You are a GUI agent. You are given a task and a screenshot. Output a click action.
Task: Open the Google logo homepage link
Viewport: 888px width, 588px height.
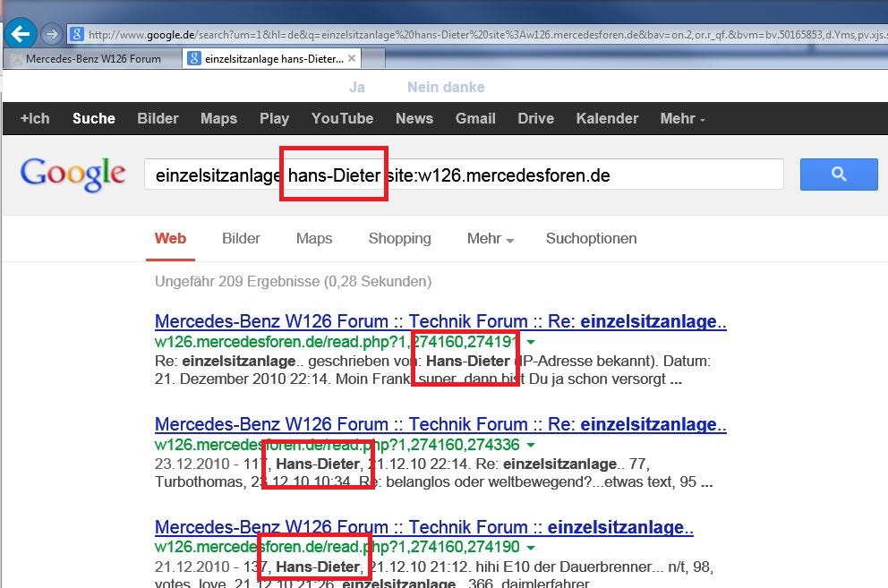click(x=73, y=174)
